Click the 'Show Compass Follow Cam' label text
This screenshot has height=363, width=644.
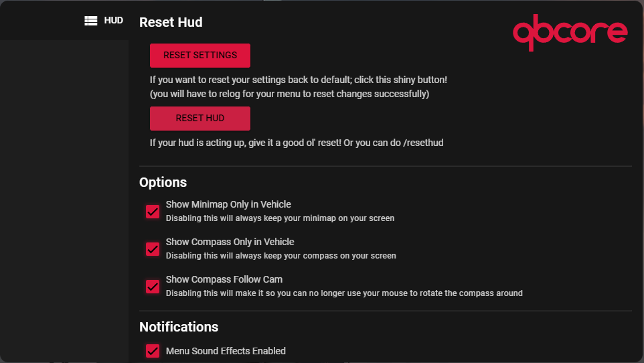point(224,279)
